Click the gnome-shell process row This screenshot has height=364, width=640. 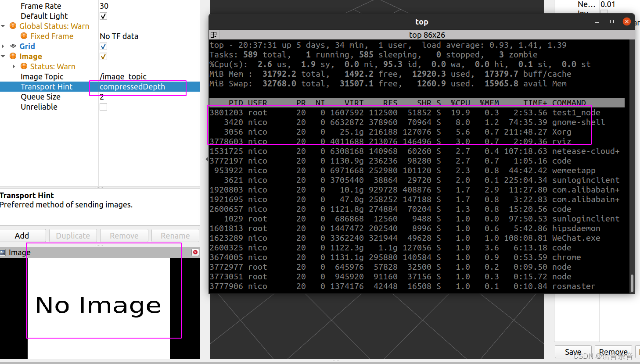coord(417,122)
